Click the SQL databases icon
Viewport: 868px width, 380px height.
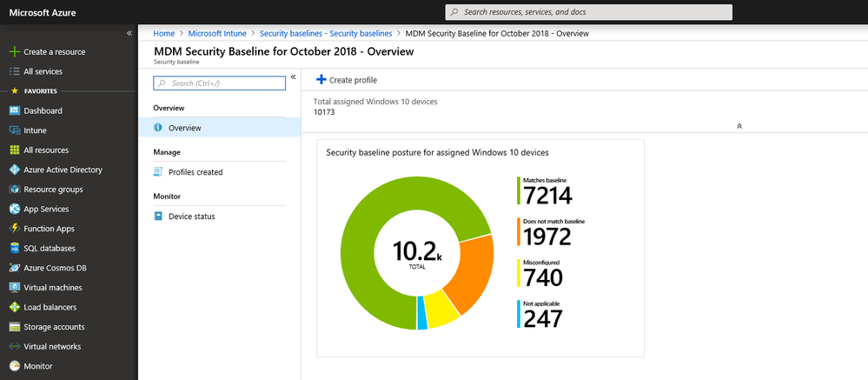point(15,249)
